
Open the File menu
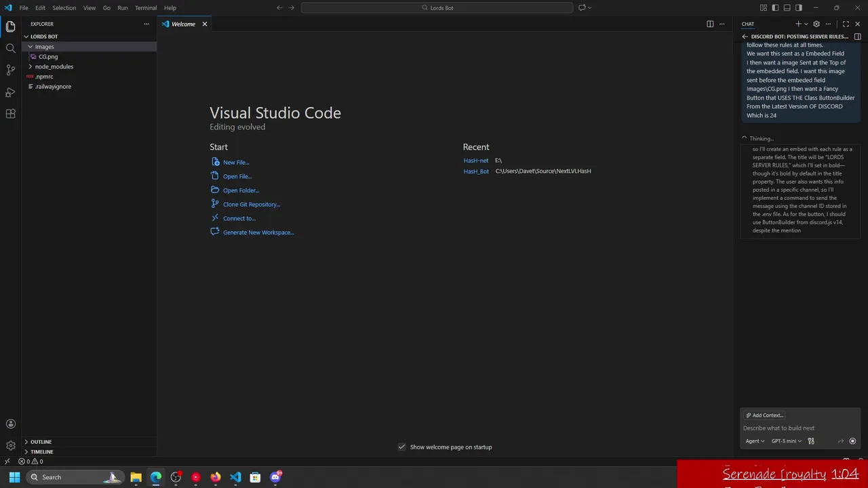[24, 7]
